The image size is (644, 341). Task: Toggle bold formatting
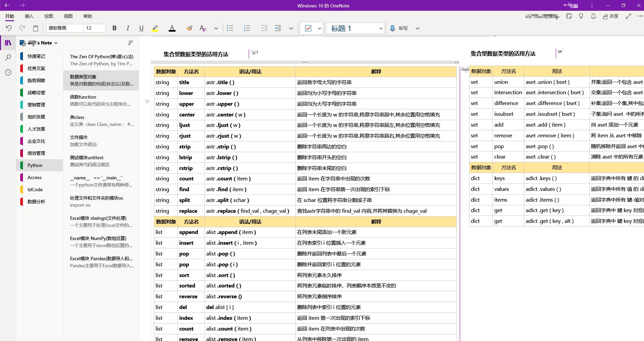coord(115,28)
